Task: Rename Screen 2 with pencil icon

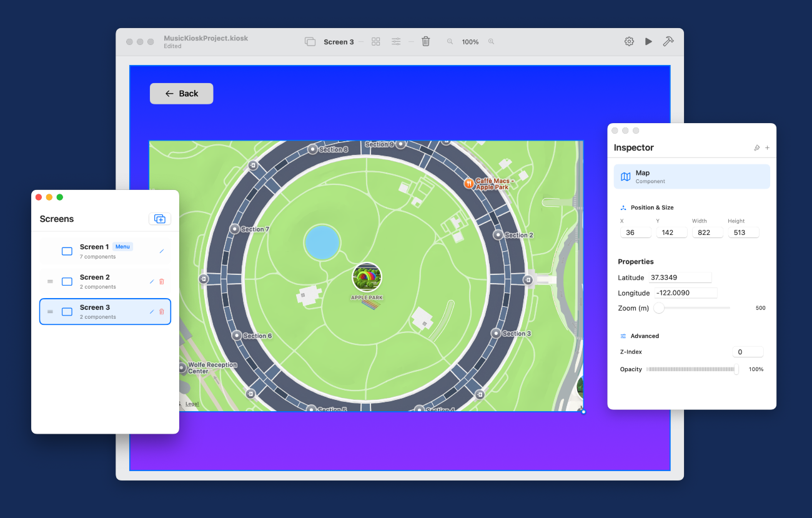Action: tap(152, 282)
